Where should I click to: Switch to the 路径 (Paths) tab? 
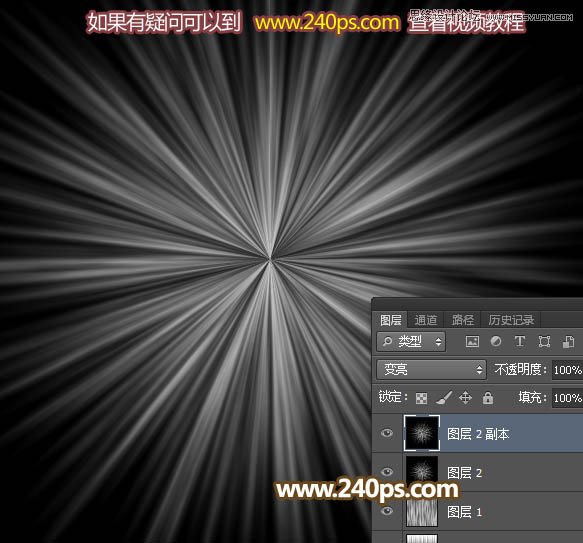tap(463, 320)
